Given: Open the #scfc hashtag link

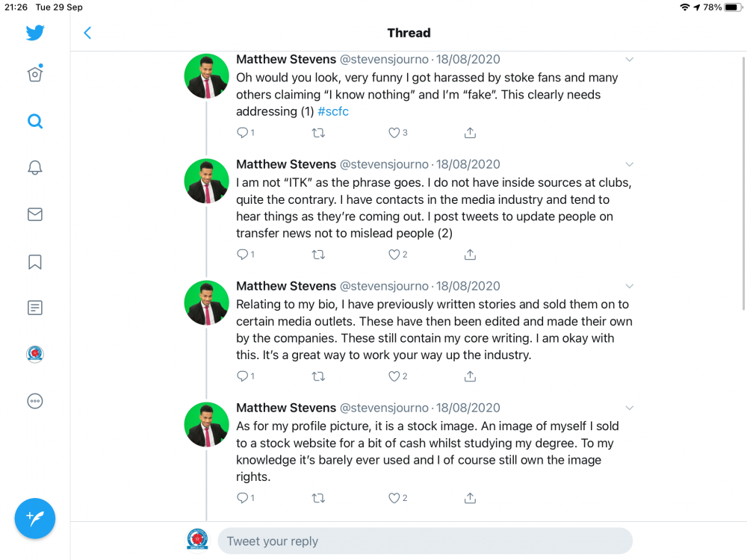Looking at the screenshot, I should (x=333, y=112).
